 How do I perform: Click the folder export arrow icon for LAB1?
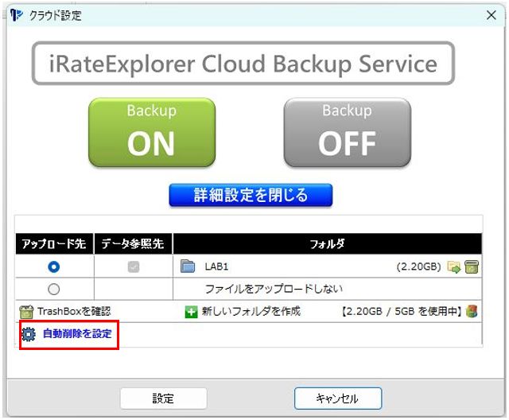(454, 267)
